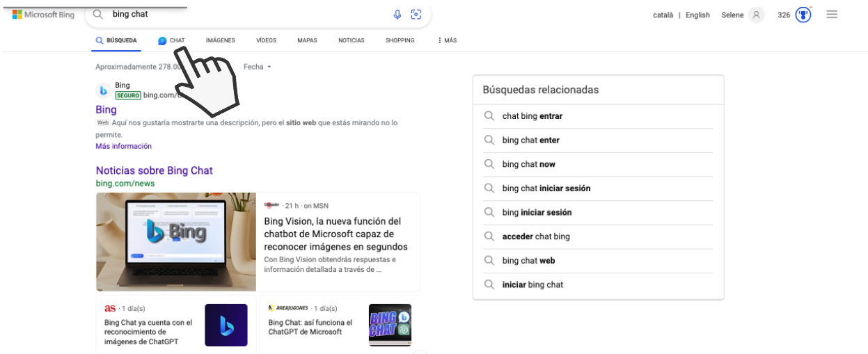Click the AreaJugones source logo
Image resolution: width=868 pixels, height=354 pixels.
(289, 308)
